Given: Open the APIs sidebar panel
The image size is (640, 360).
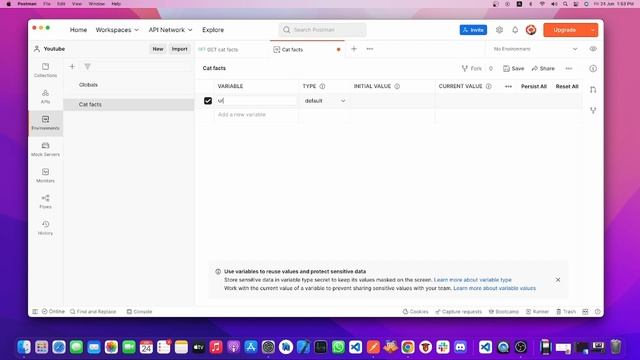Looking at the screenshot, I should click(x=45, y=97).
